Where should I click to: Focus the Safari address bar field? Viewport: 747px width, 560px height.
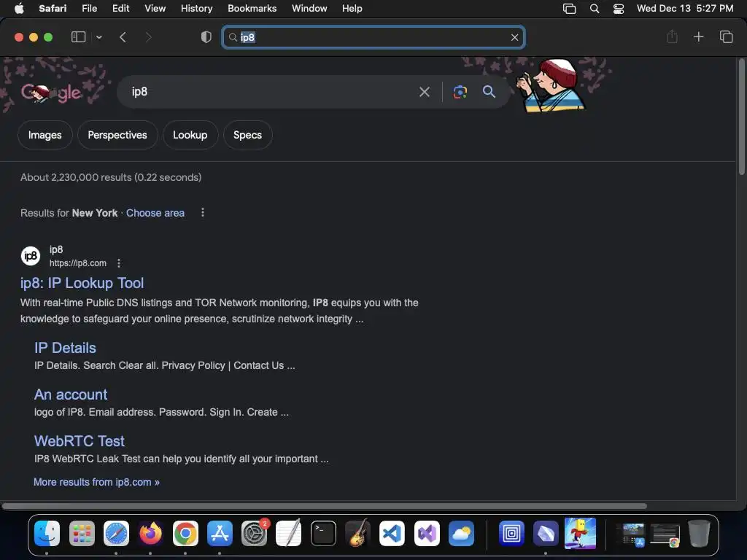click(373, 37)
